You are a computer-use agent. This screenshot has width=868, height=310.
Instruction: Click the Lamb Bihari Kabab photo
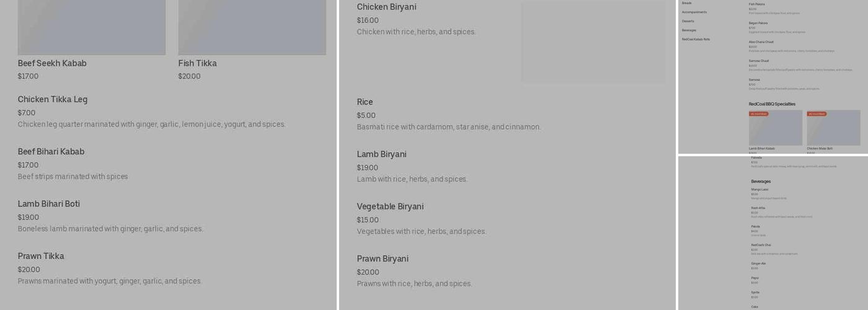tap(775, 128)
